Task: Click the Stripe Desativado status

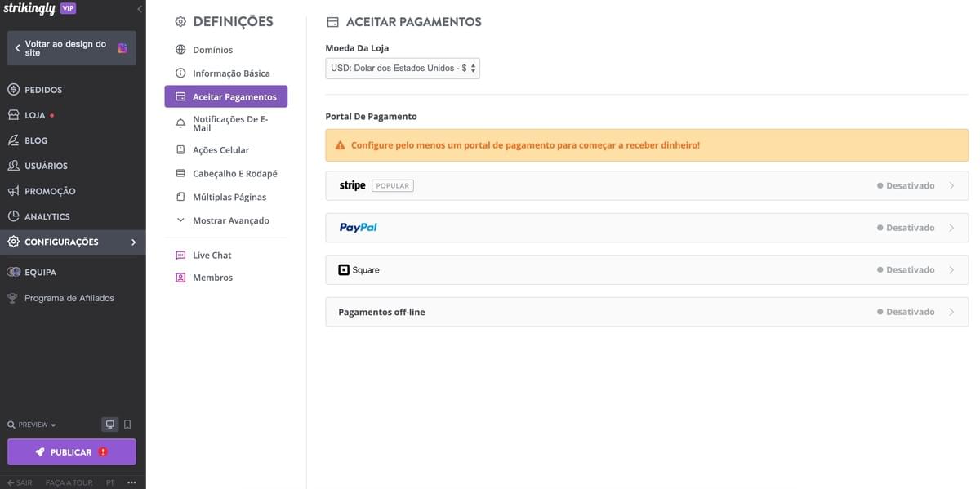Action: tap(906, 186)
